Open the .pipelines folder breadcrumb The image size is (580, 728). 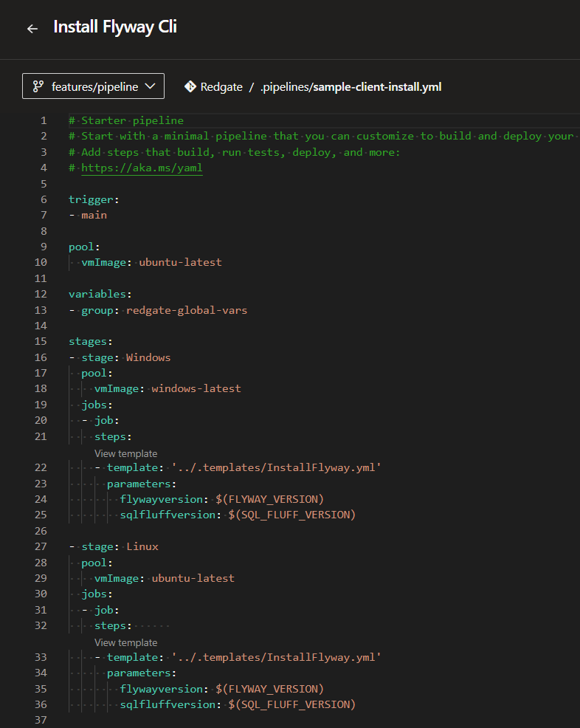(x=286, y=86)
